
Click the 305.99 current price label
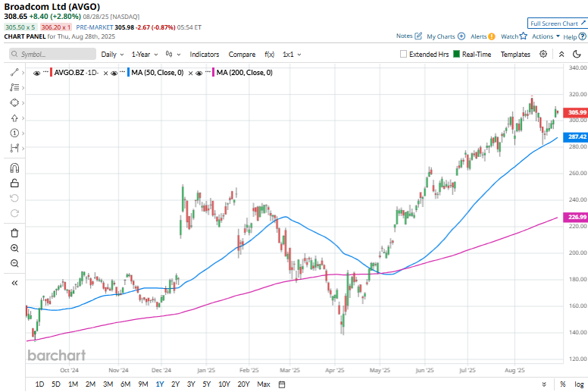click(576, 112)
